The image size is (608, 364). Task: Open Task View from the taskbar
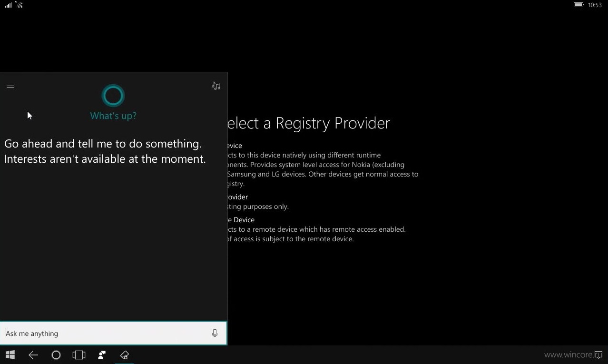(79, 355)
